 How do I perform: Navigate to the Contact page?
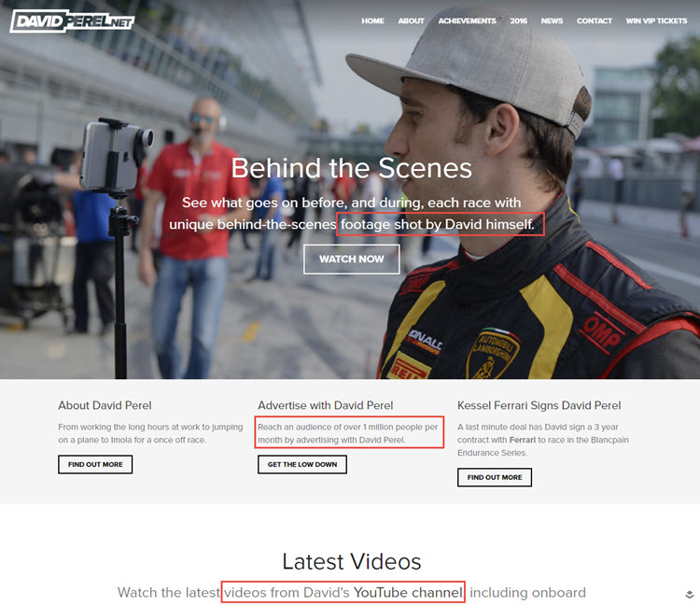[x=595, y=21]
